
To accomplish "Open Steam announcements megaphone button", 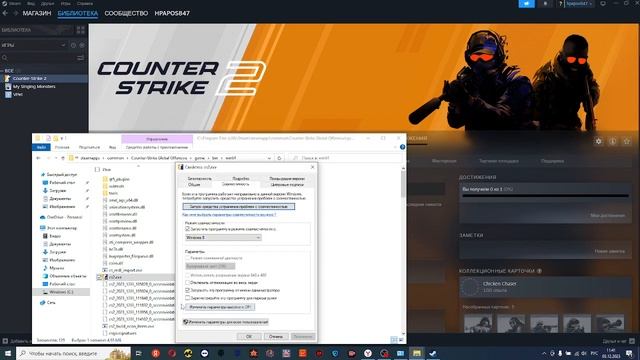I will click(527, 4).
